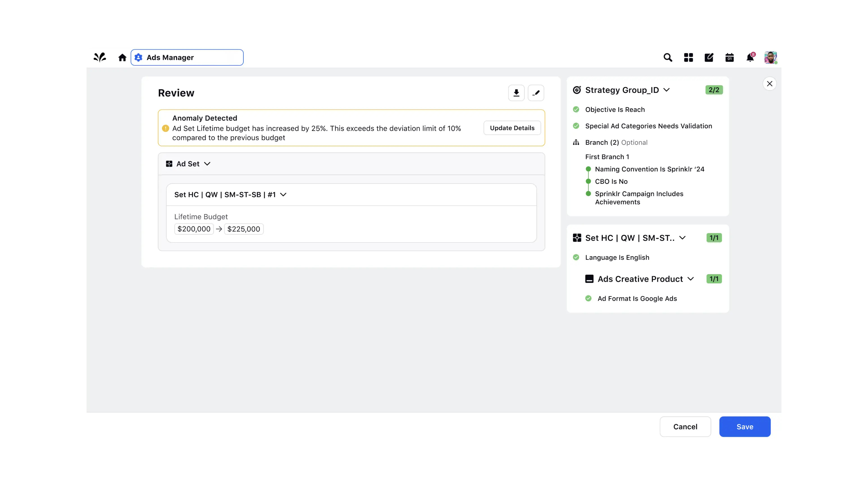Open the user profile avatar
This screenshot has height=486, width=868.
click(770, 58)
